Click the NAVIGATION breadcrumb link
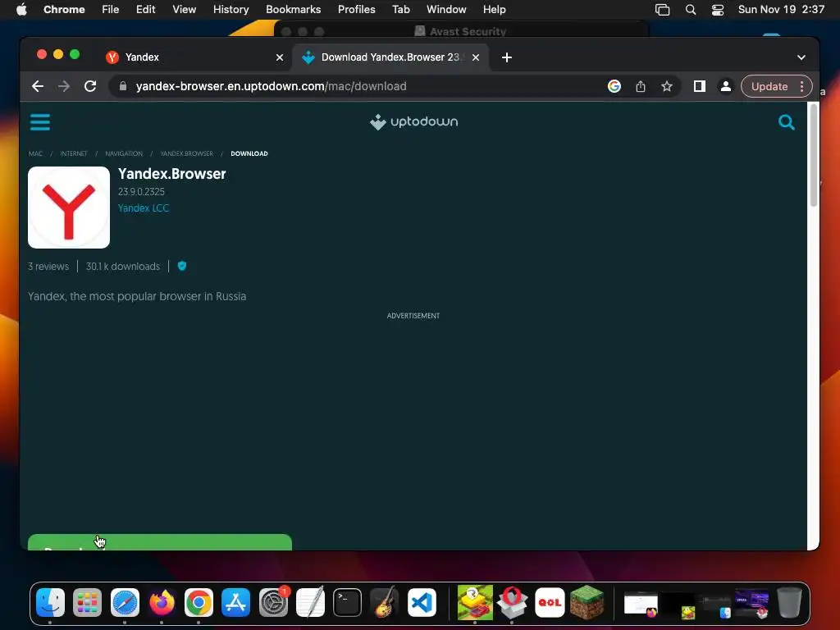Screen dimensions: 840x630 click(x=124, y=153)
